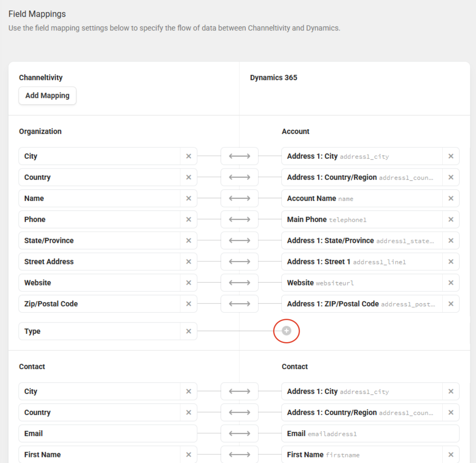
Task: Remove Website websiteurl Dynamics field
Action: click(451, 283)
